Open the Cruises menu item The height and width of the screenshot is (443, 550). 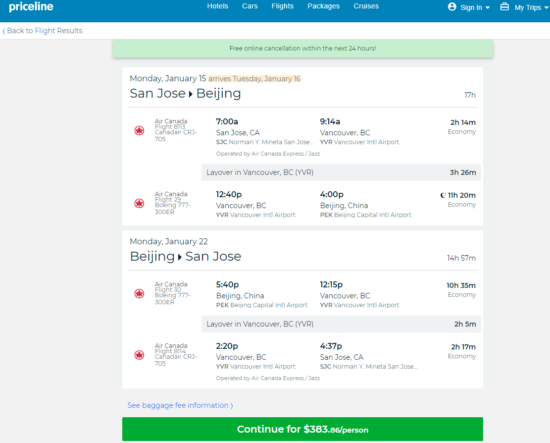(366, 6)
